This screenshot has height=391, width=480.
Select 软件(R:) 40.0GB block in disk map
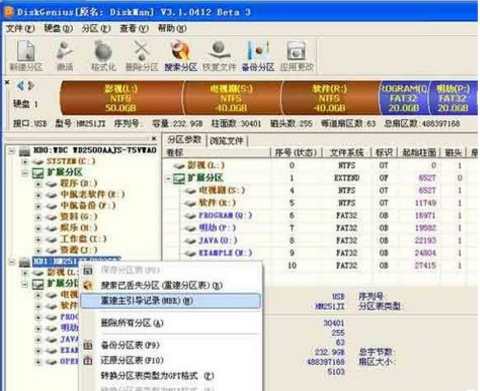(330, 98)
